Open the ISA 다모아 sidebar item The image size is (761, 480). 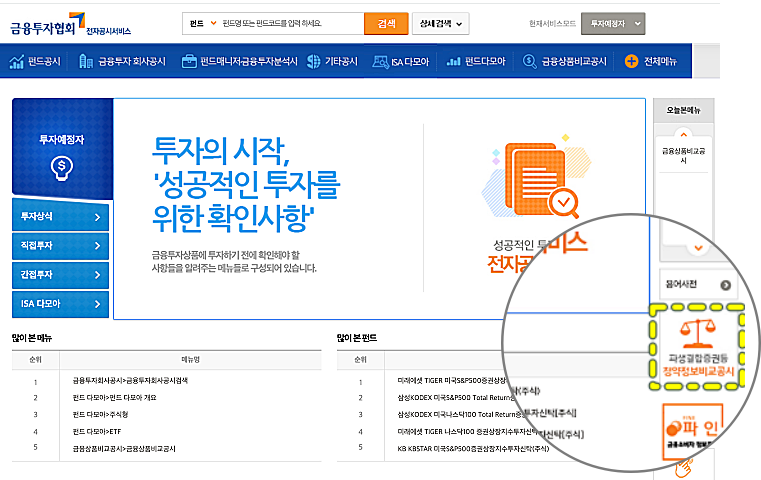coord(60,304)
